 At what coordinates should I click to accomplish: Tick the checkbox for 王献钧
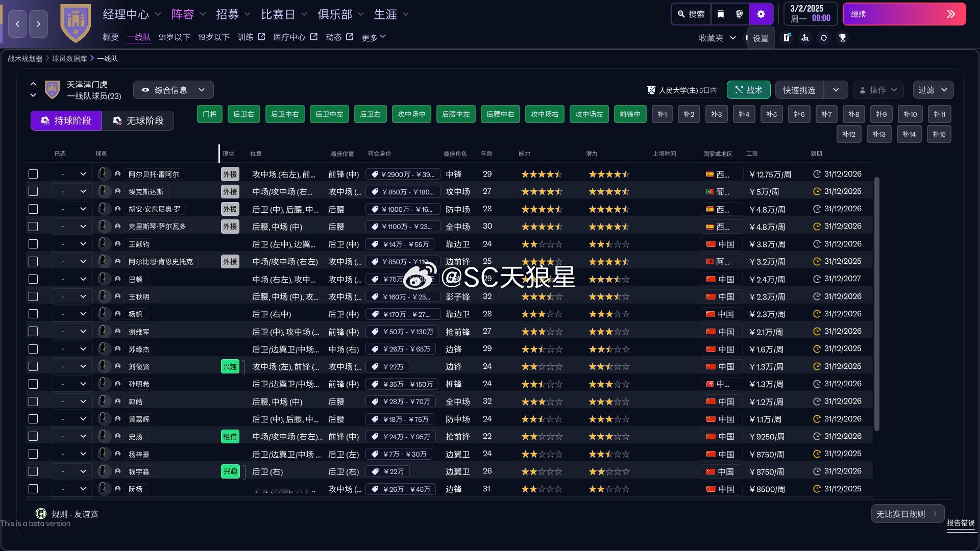33,244
